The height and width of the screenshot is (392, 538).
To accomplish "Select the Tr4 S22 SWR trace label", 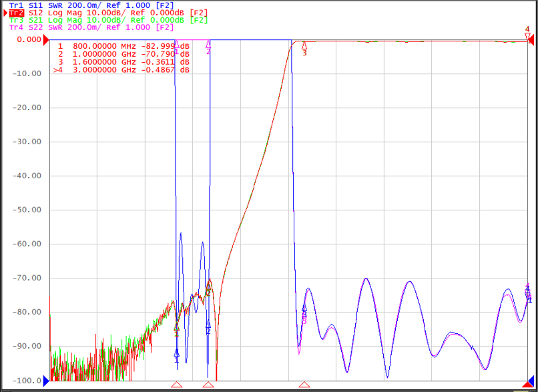I will (91, 27).
